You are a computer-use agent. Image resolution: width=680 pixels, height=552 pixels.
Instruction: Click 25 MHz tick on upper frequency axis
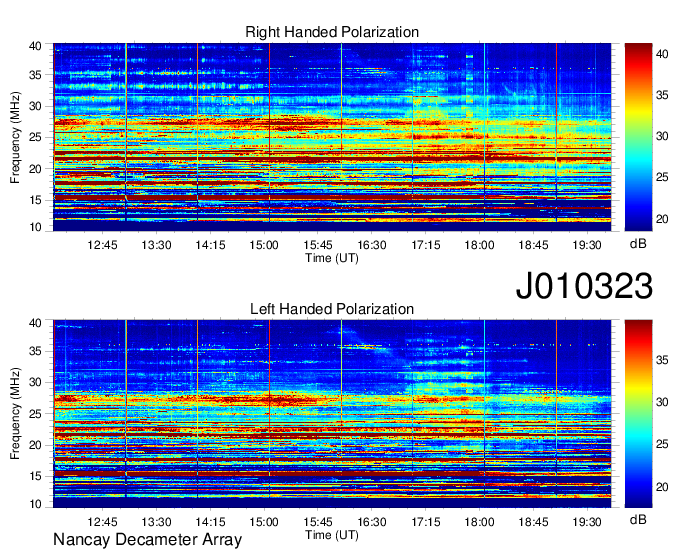35,137
